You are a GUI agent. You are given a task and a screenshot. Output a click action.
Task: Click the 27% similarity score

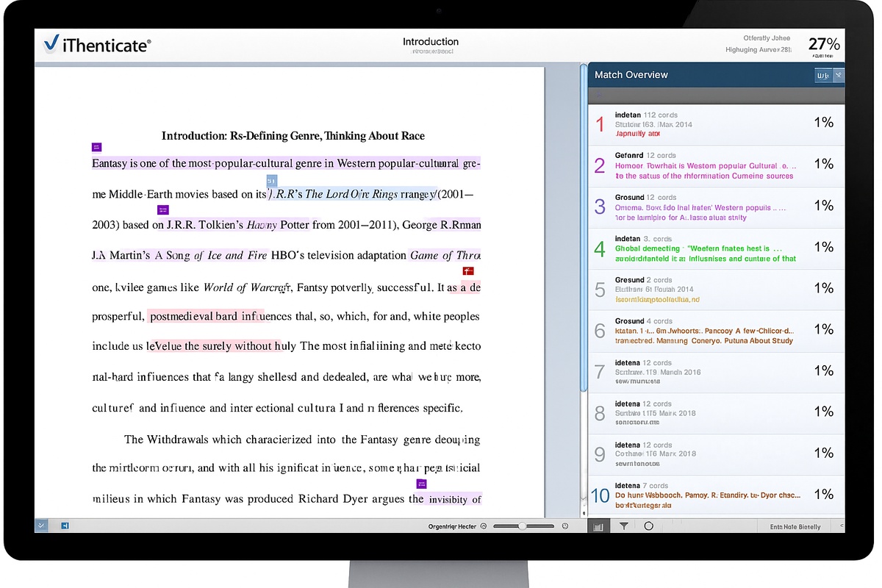click(823, 44)
